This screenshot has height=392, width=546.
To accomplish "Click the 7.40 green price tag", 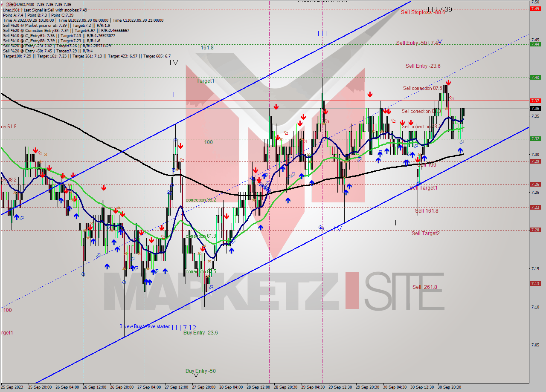I will click(535, 77).
